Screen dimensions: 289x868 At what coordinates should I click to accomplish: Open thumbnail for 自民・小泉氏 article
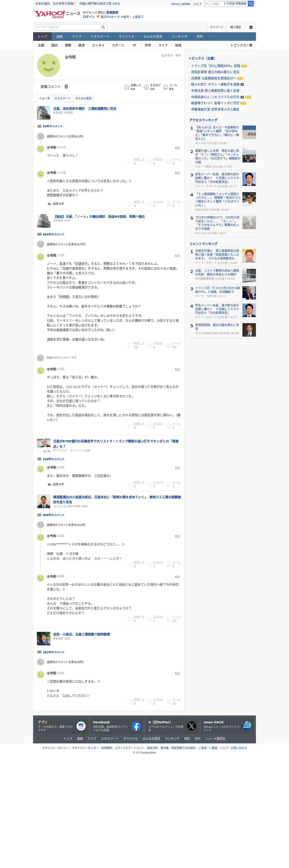click(x=43, y=639)
